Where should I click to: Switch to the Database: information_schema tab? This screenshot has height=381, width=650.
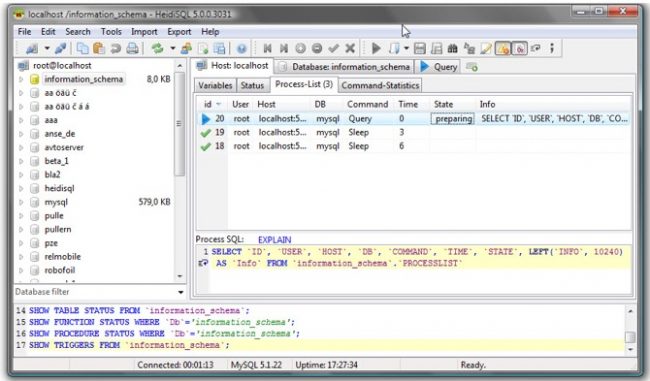click(x=344, y=67)
